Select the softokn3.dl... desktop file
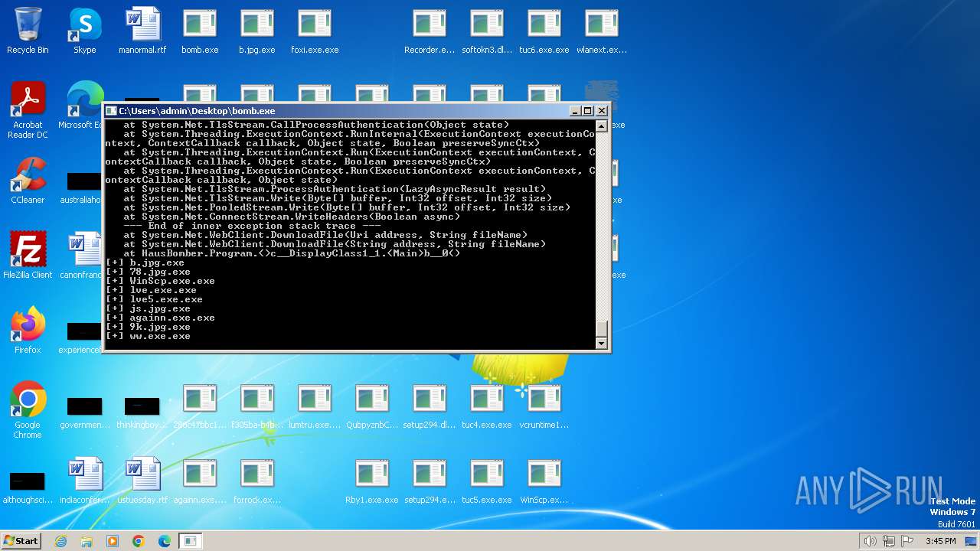 [487, 31]
